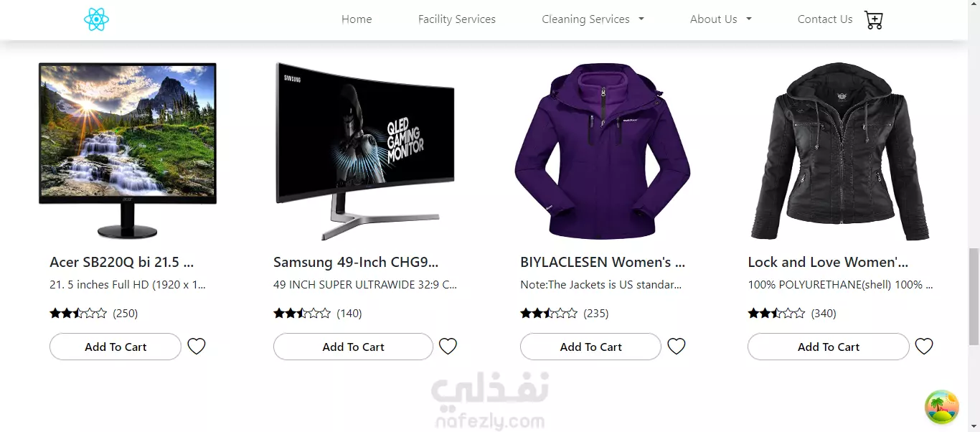This screenshot has height=432, width=980.
Task: Expand the Cleaning Services dropdown
Action: coord(593,19)
